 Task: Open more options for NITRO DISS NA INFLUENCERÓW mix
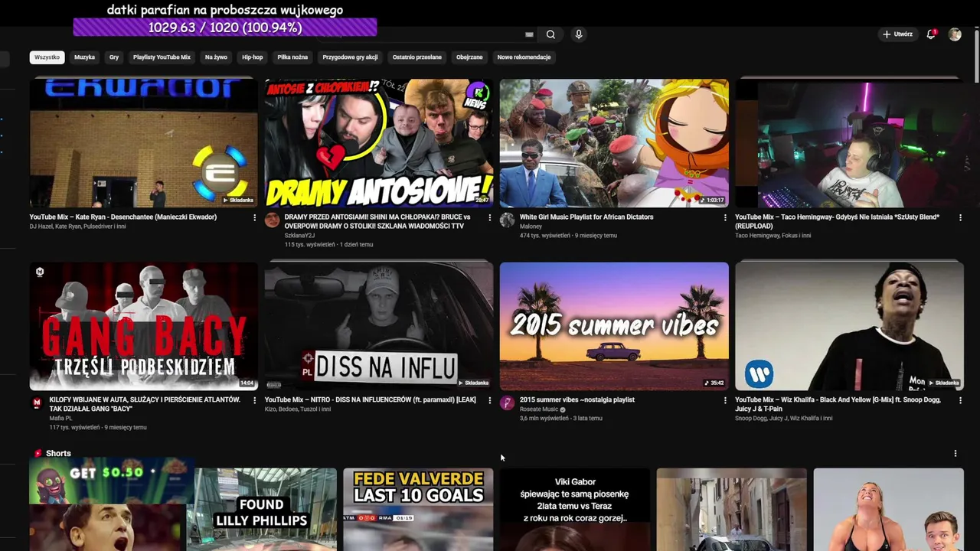click(490, 400)
